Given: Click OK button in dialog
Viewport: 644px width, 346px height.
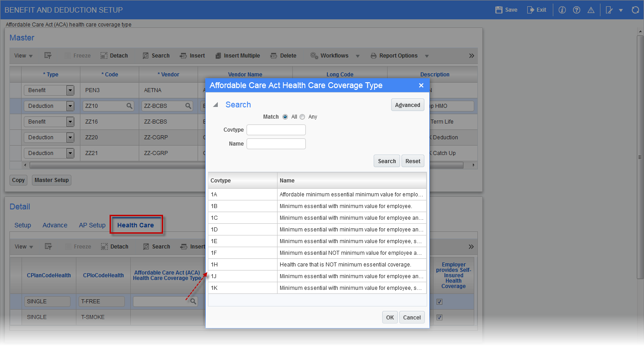Looking at the screenshot, I should coord(390,317).
